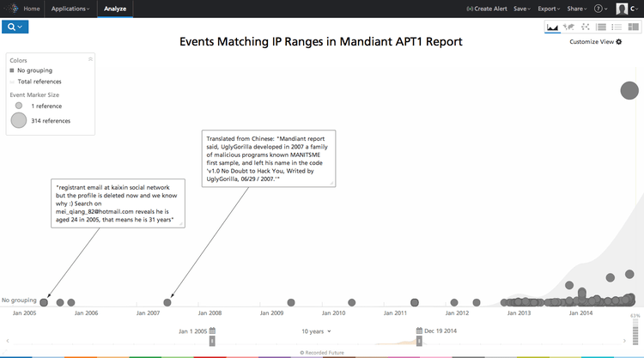Viewport: 644px width, 358px height.
Task: Expand the 10 years range dropdown
Action: pos(315,331)
